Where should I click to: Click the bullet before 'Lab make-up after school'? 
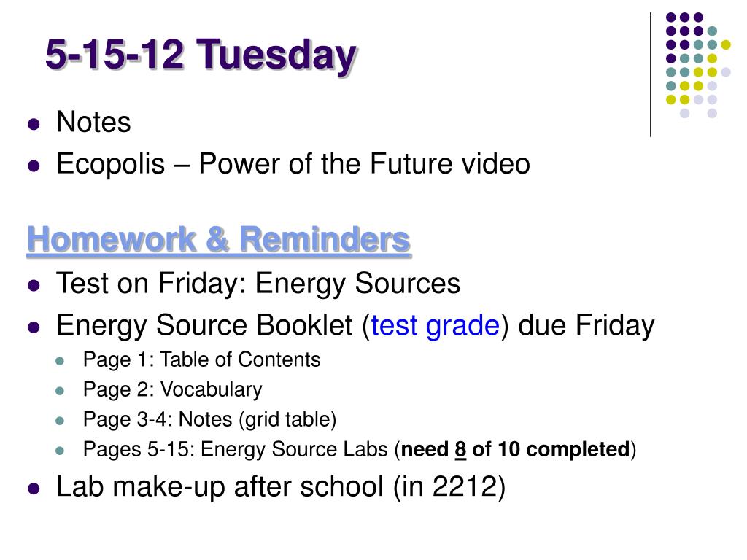tap(34, 489)
